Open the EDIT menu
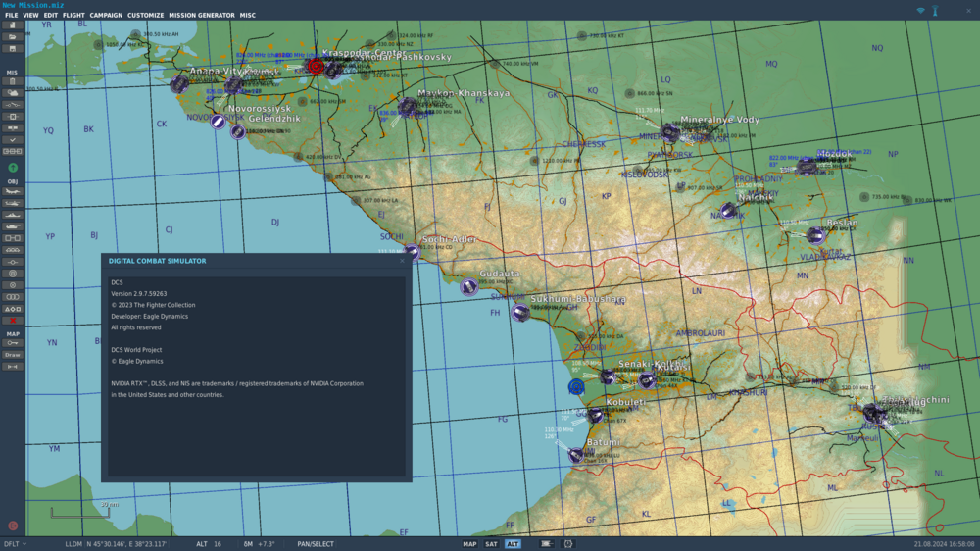The width and height of the screenshot is (980, 551). pos(51,15)
